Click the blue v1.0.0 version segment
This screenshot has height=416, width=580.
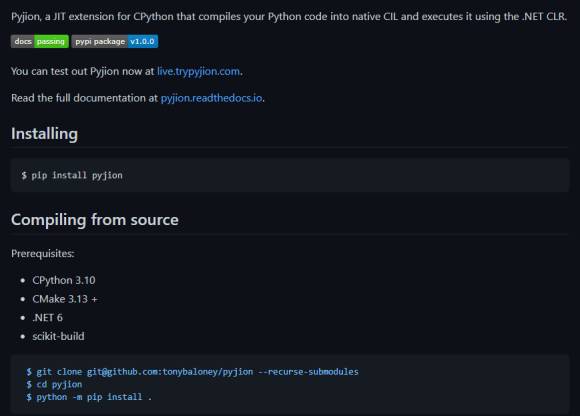143,41
